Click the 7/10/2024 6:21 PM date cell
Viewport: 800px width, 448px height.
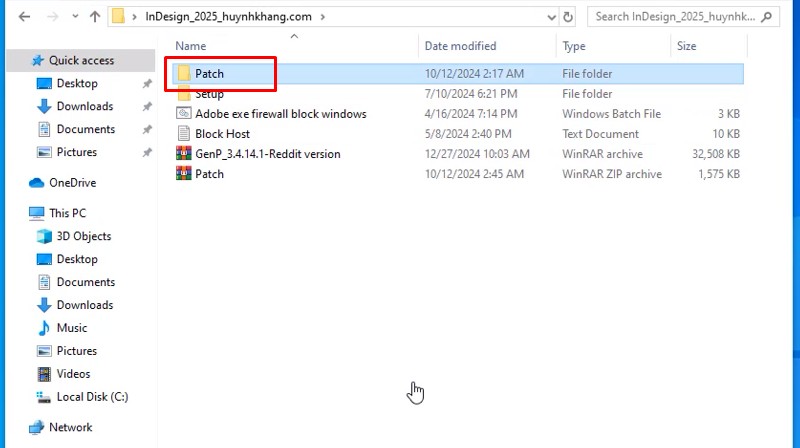coord(470,94)
